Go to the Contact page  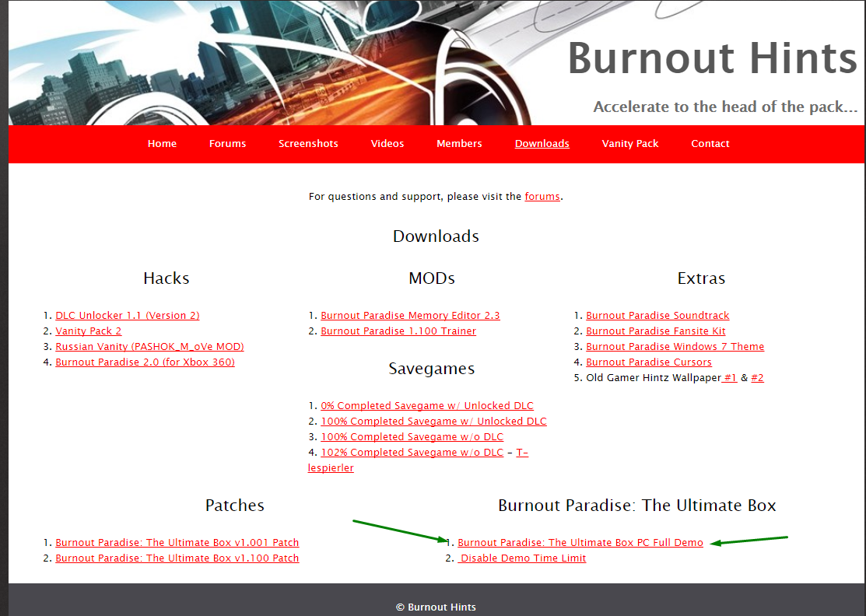710,144
